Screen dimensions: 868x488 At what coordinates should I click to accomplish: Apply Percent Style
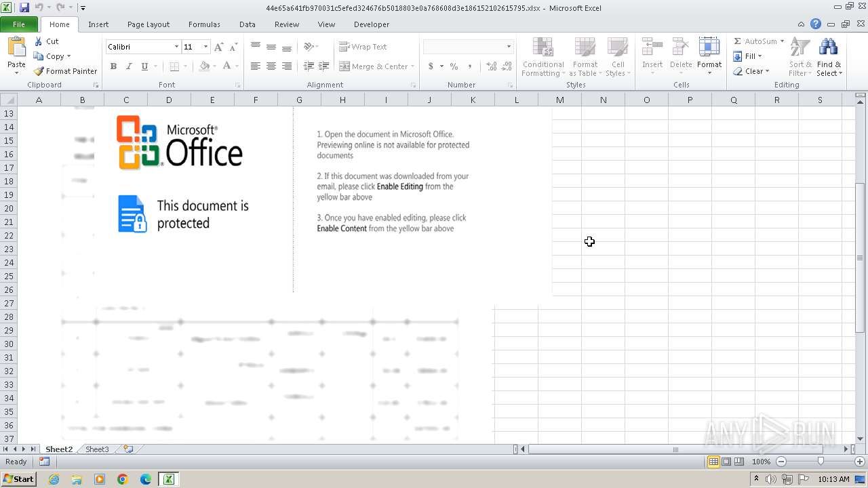[x=454, y=66]
